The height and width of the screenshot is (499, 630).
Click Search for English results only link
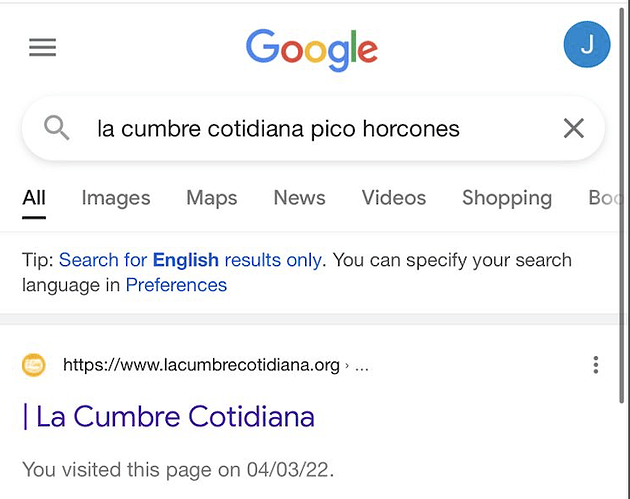(x=190, y=260)
